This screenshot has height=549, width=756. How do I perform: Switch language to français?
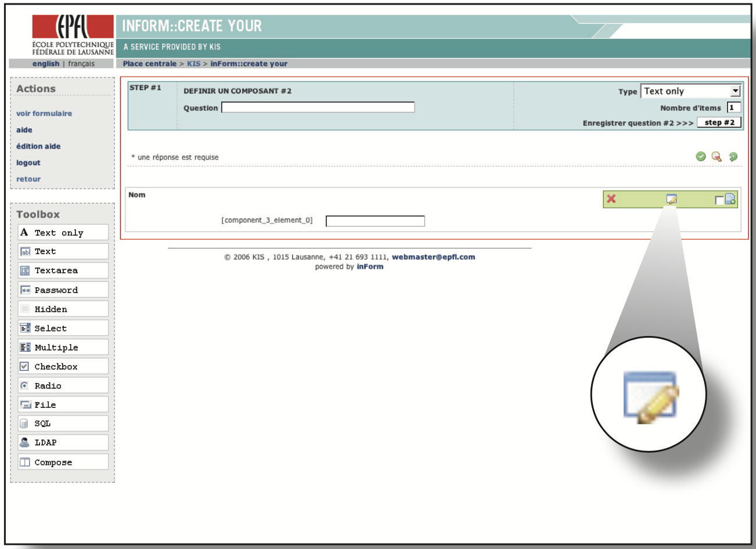point(81,64)
